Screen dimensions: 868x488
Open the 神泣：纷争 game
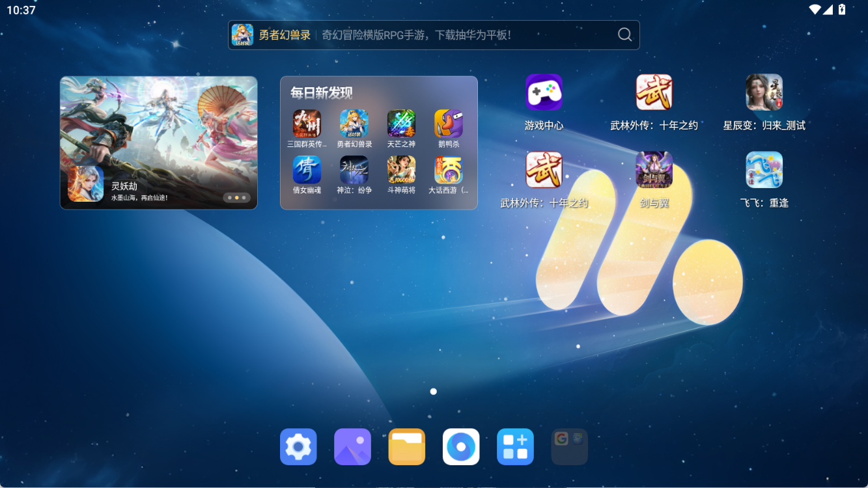[x=354, y=170]
